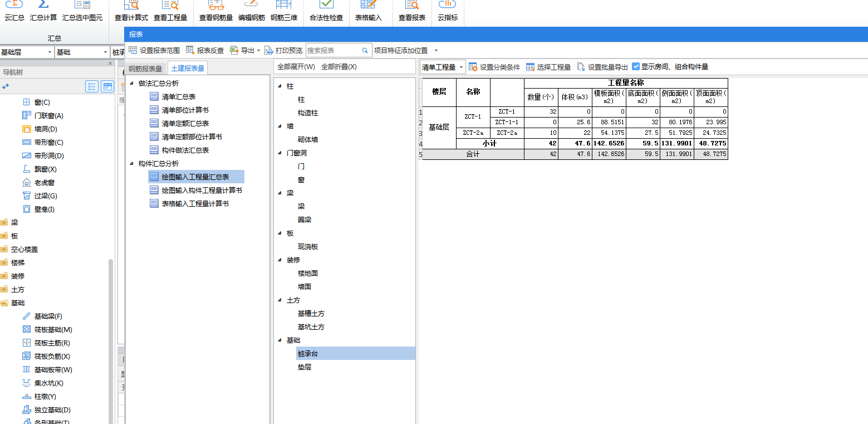This screenshot has width=868, height=424.
Task: Select 构造柱 in component list
Action: pos(308,113)
